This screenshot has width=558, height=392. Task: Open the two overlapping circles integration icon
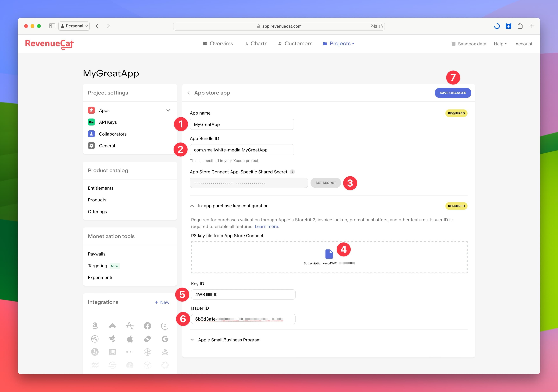147,339
